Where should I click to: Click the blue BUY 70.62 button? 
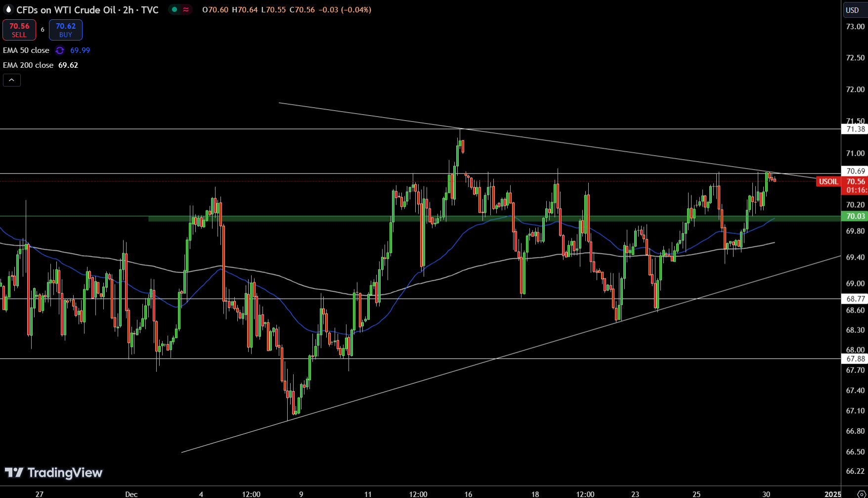click(x=66, y=30)
